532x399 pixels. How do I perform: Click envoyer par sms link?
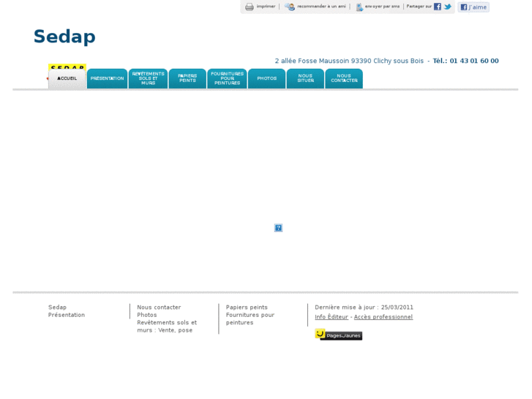383,7
